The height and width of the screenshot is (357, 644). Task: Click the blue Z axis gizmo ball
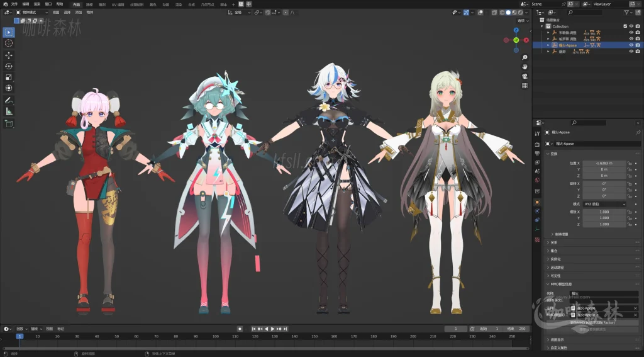pyautogui.click(x=516, y=30)
